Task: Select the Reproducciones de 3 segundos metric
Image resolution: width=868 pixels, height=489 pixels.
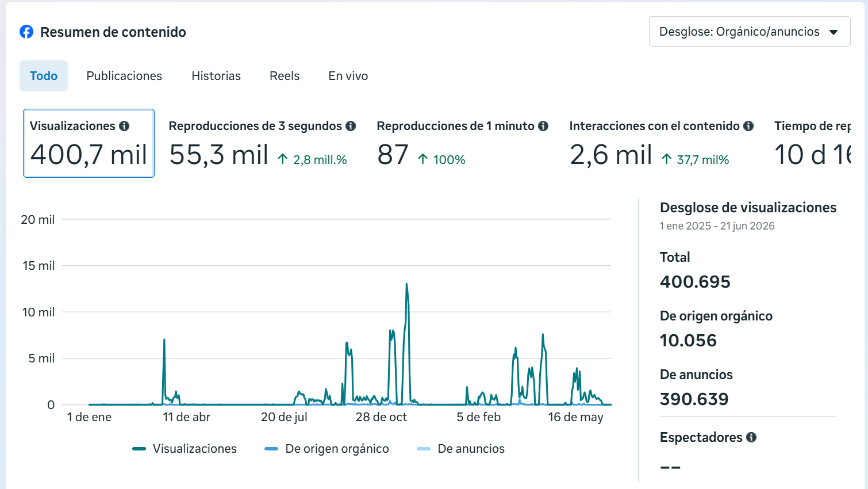Action: point(262,143)
